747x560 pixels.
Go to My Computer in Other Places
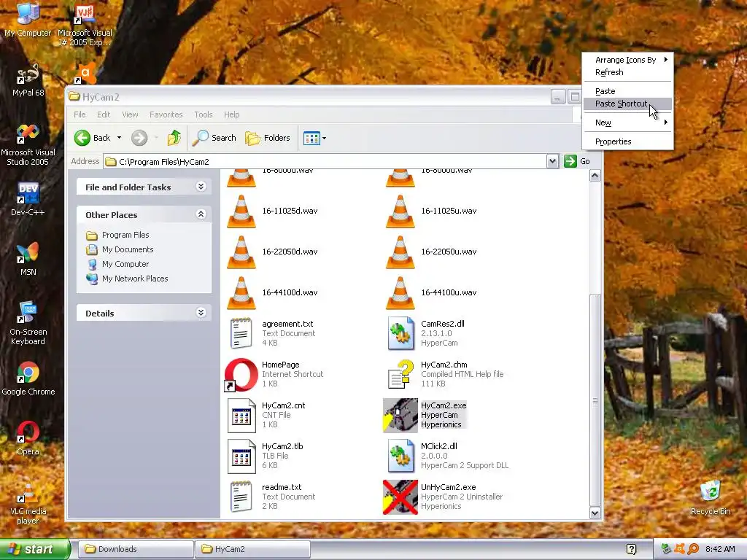pyautogui.click(x=125, y=264)
